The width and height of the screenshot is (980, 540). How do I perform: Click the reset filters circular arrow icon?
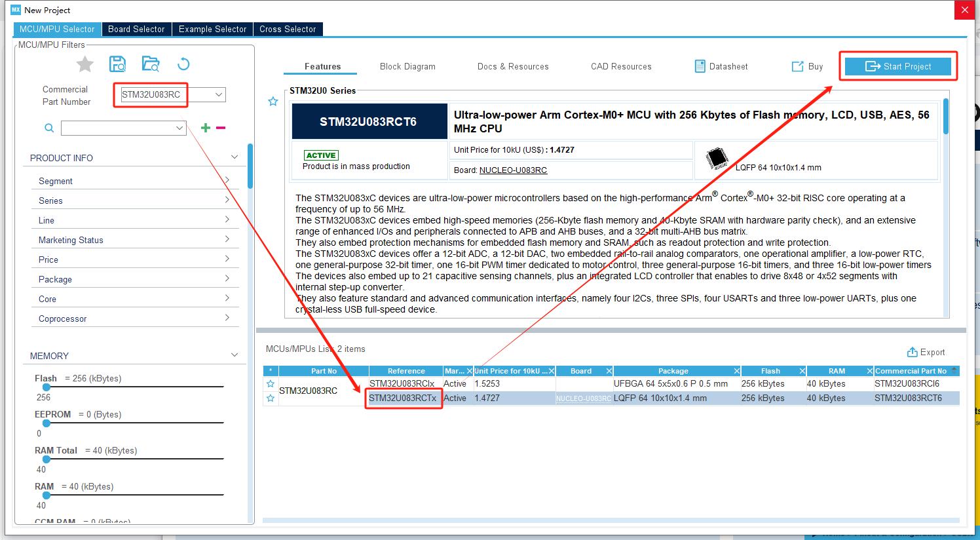click(x=183, y=64)
